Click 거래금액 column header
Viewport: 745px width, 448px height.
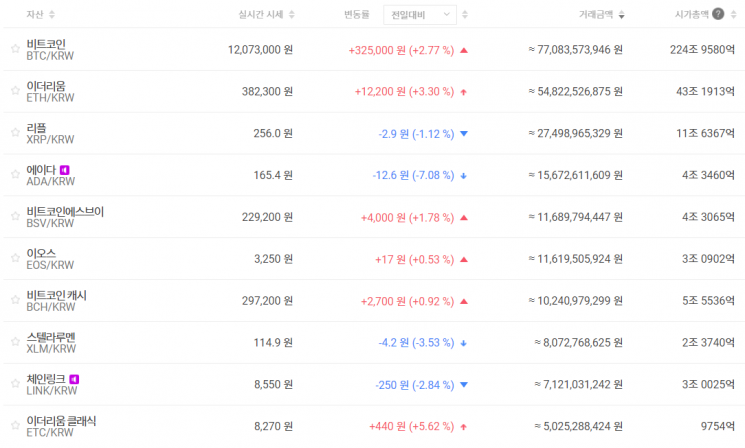tap(596, 15)
